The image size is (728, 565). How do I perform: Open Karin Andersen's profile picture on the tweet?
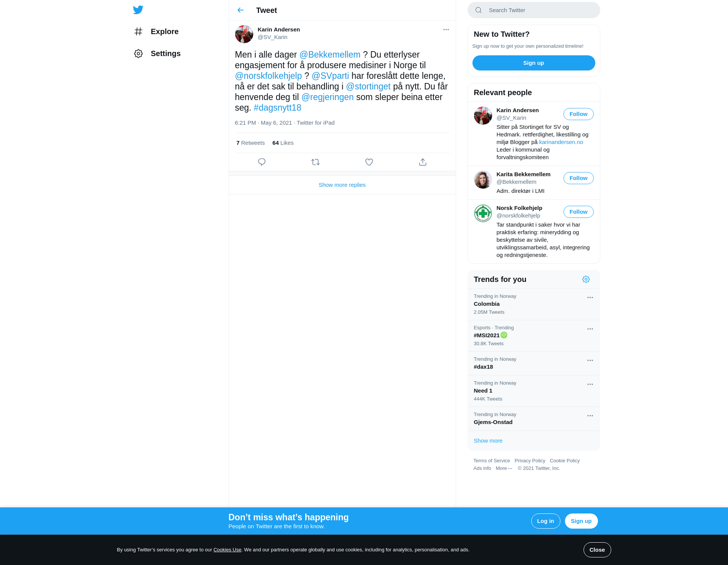(244, 34)
